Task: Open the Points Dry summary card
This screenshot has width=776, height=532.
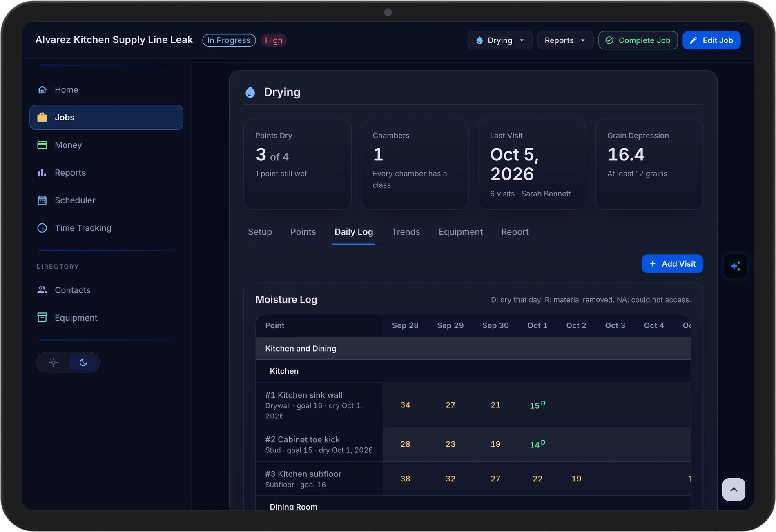Action: tap(297, 164)
